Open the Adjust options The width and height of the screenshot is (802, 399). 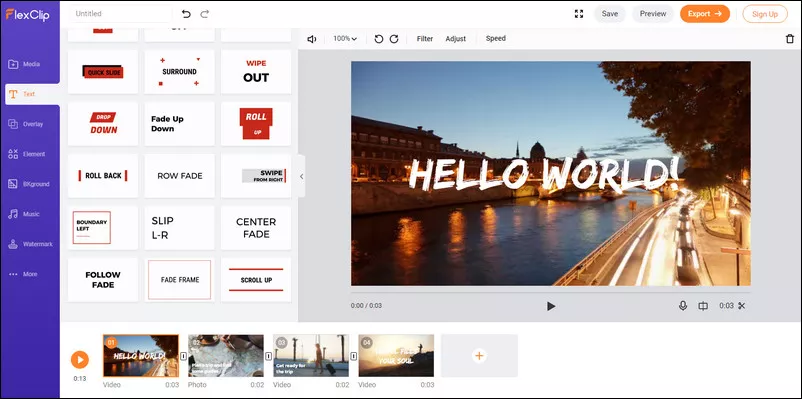[x=455, y=38]
